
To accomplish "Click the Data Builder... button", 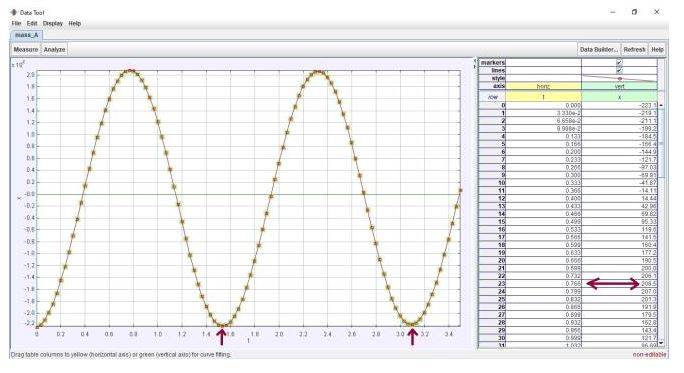I will click(x=599, y=50).
